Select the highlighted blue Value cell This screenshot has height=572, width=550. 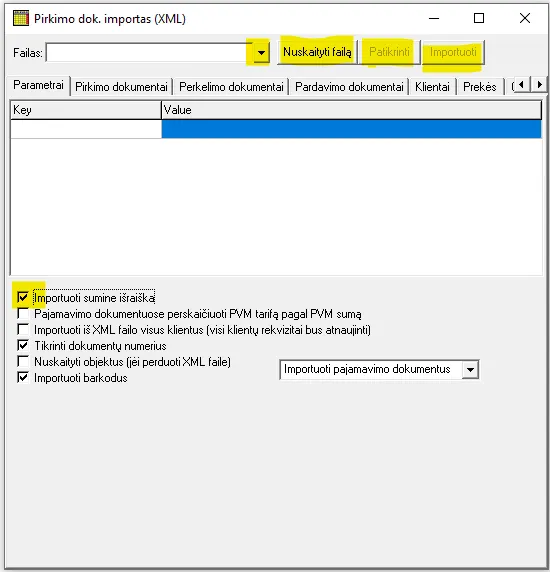click(x=351, y=129)
